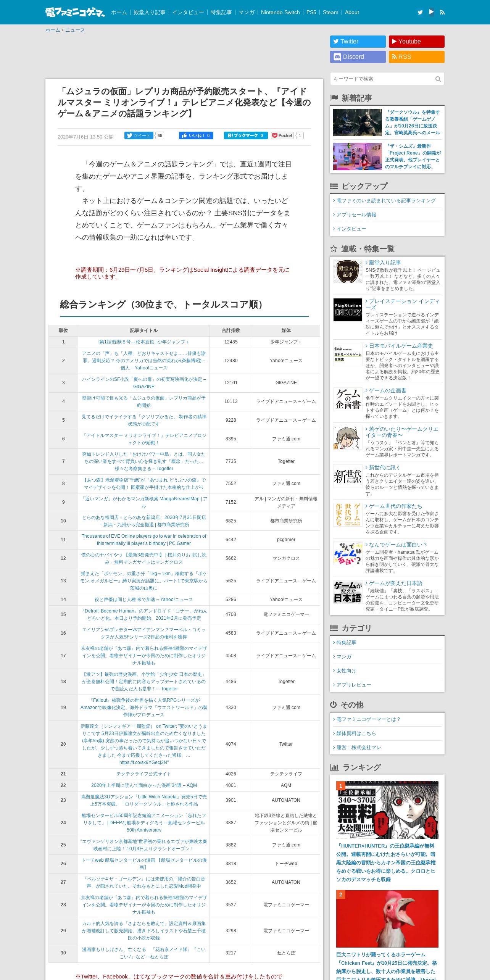Open rank 11 EVE Online PC Gamer link
The width and height of the screenshot is (490, 980).
click(144, 540)
